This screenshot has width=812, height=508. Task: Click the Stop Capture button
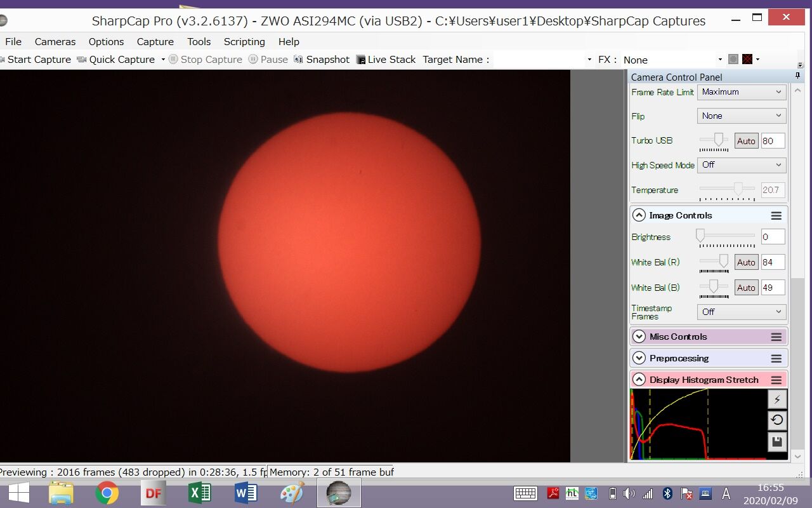pos(206,60)
